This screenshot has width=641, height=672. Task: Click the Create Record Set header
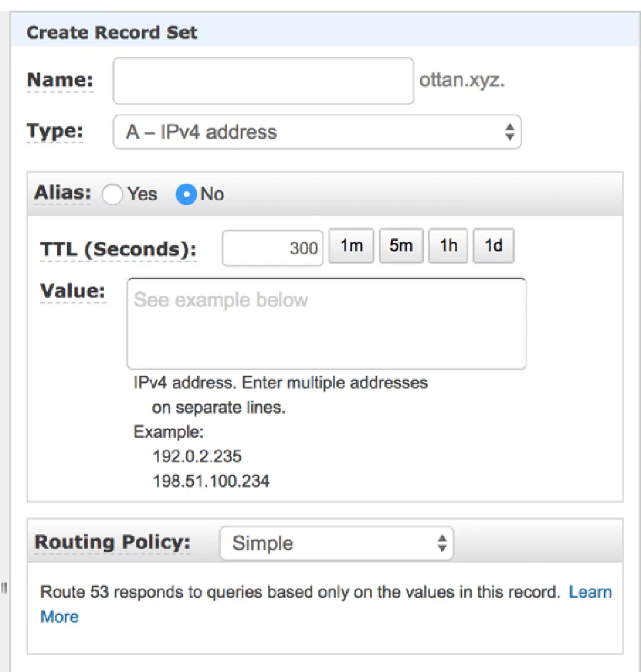[x=112, y=33]
